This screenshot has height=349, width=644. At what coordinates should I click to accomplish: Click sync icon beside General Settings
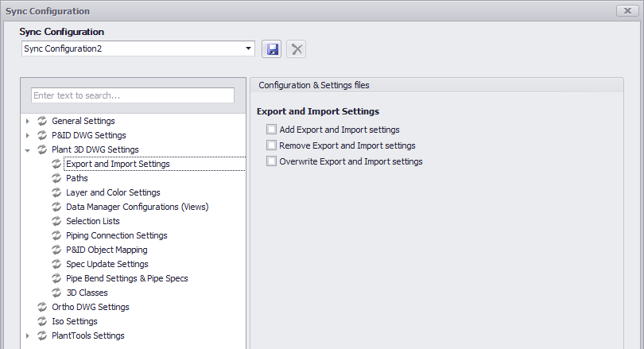coord(42,121)
